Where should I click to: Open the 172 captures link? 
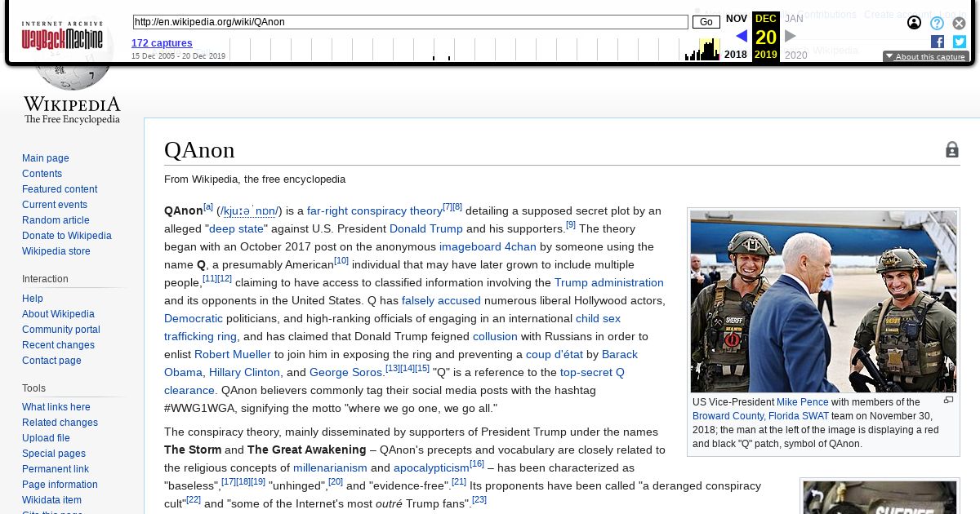pyautogui.click(x=162, y=43)
